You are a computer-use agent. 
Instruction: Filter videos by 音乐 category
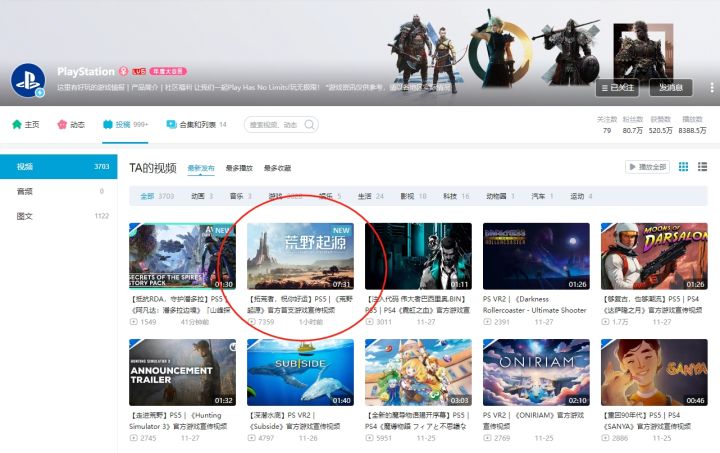(x=241, y=196)
